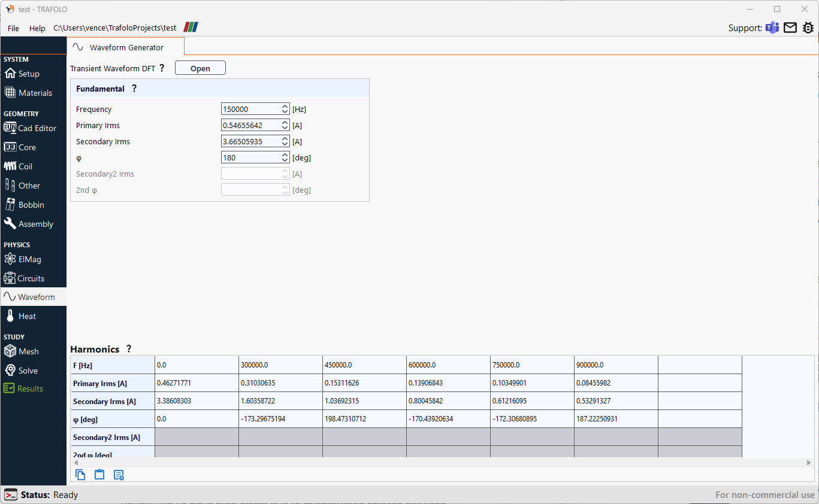Open the Help menu
This screenshot has width=819, height=504.
[37, 28]
